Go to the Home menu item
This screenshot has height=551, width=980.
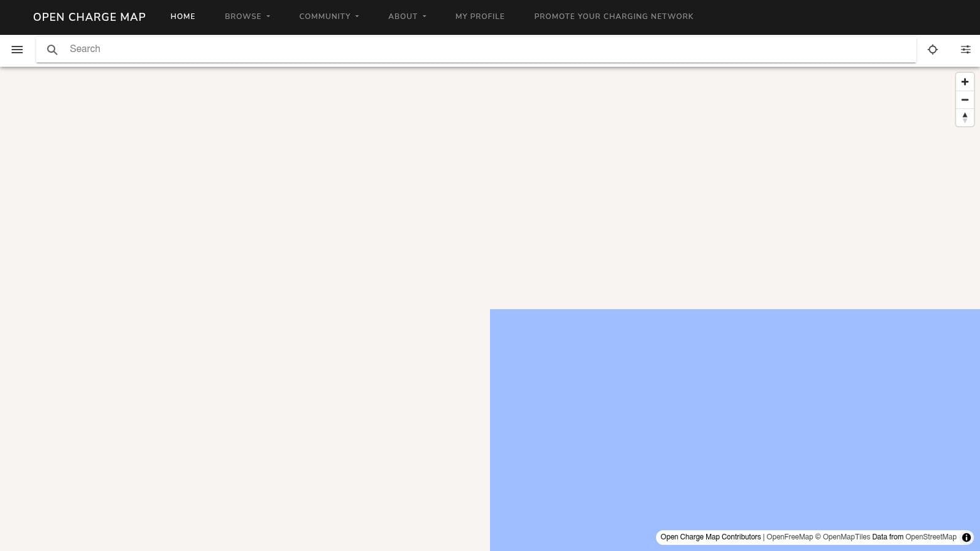coord(183,17)
